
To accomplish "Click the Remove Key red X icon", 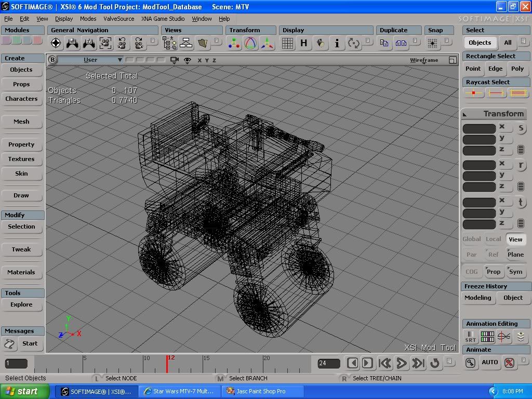I will [509, 363].
